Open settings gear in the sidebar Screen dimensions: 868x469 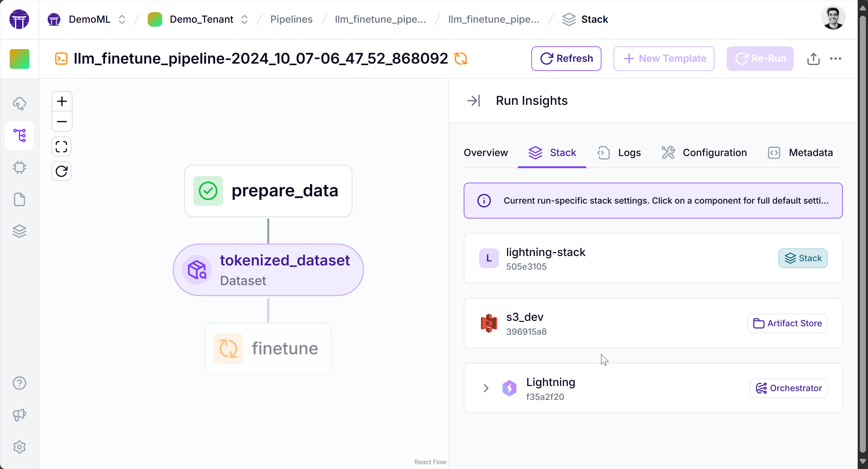point(19,447)
